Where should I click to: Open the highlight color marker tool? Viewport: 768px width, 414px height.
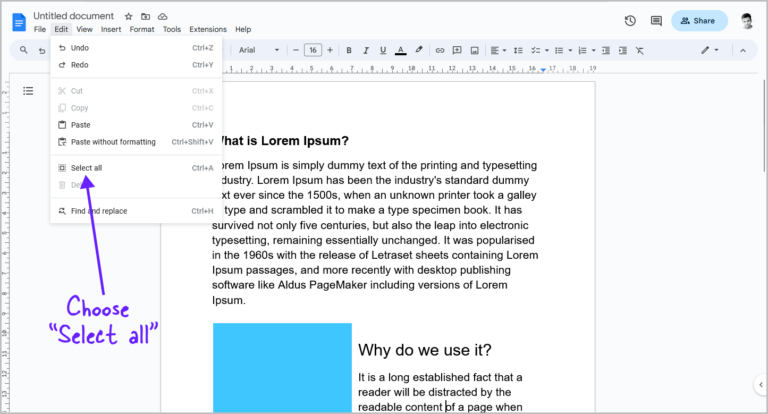click(419, 50)
